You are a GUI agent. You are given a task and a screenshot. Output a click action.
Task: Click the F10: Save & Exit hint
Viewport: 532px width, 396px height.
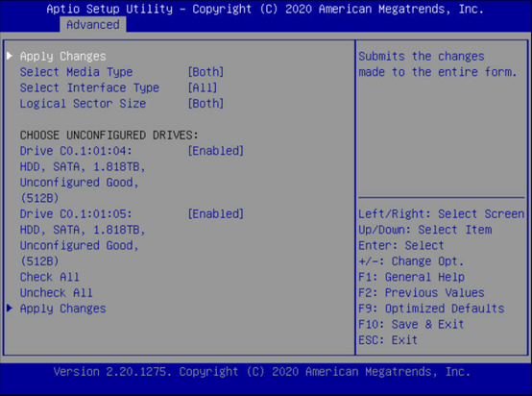(411, 324)
